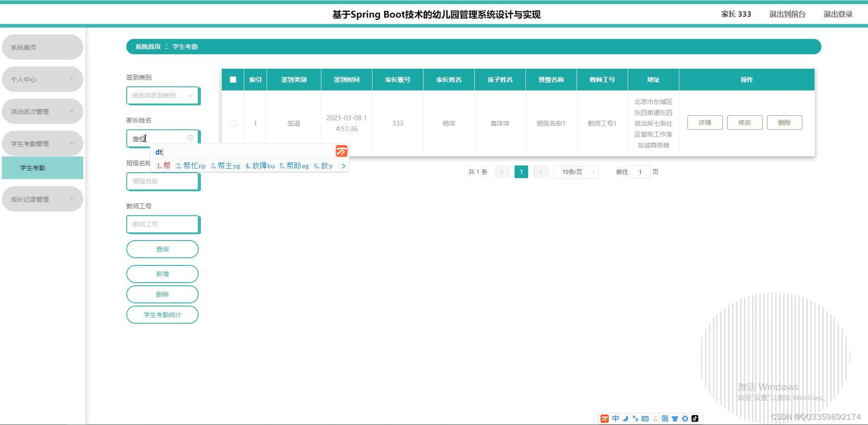Screen dimensions: 868x425
Task: Open the IME skin shirt icon
Action: (x=675, y=419)
